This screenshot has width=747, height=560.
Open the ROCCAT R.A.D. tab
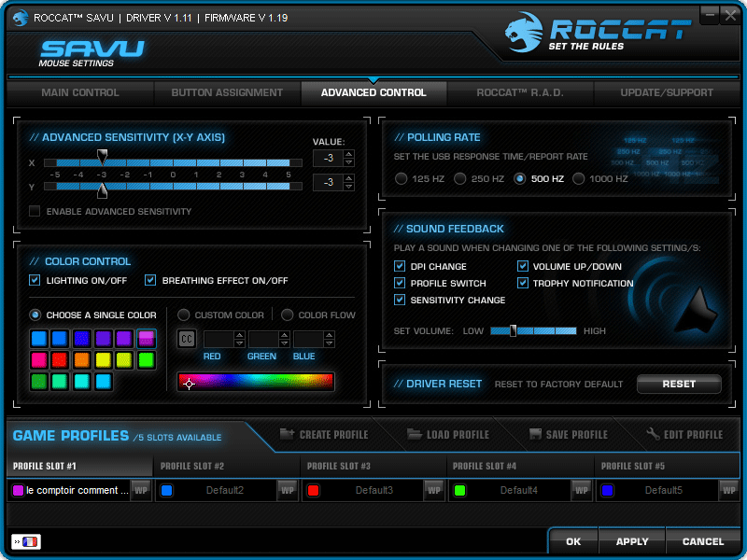(519, 92)
